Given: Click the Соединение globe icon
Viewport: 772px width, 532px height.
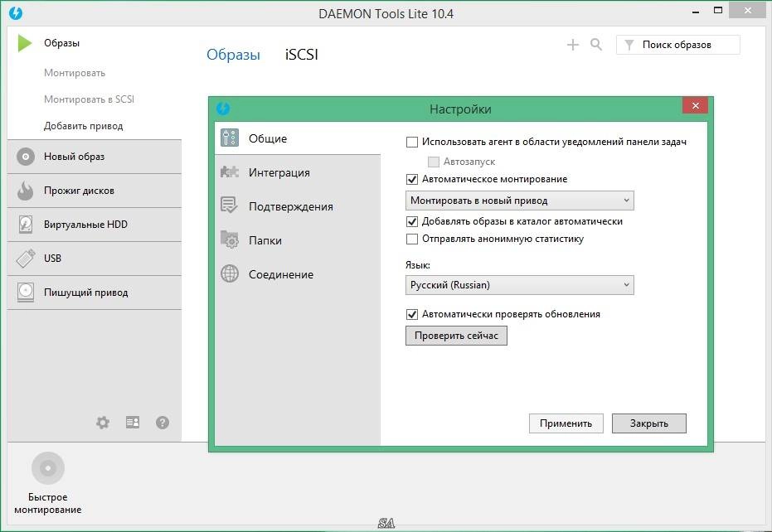Looking at the screenshot, I should [230, 274].
